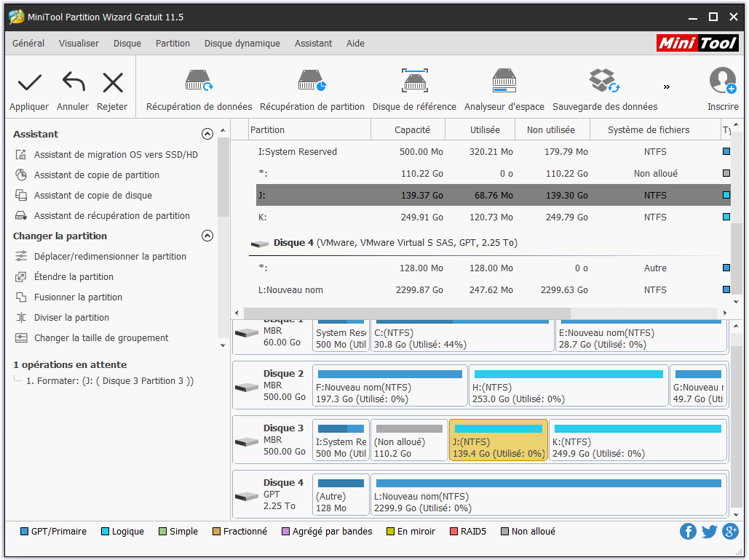The width and height of the screenshot is (749, 560).
Task: Select J:(NTFS) block in Disque 3 map
Action: (x=498, y=440)
